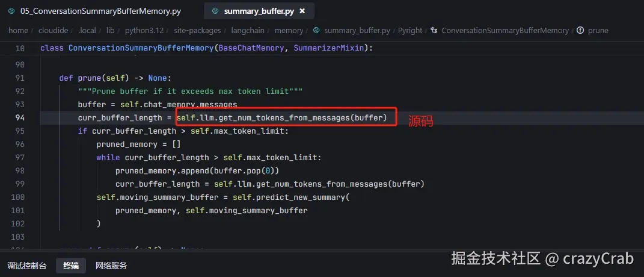This screenshot has height=277, width=644.
Task: Open ConversationSummaryBufferMemory breadcrumb symbol list
Action: tap(504, 30)
